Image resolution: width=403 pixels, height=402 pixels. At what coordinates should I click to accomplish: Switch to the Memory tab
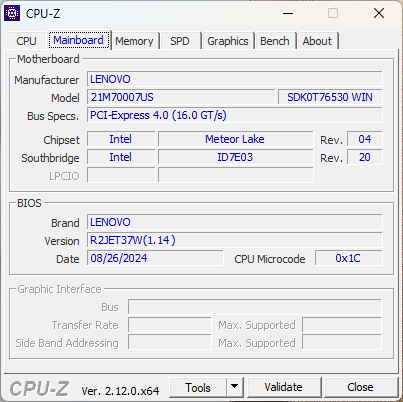pyautogui.click(x=134, y=41)
